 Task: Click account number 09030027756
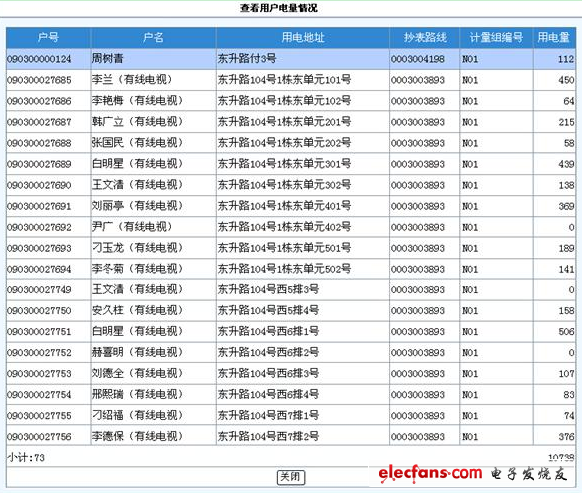(39, 437)
